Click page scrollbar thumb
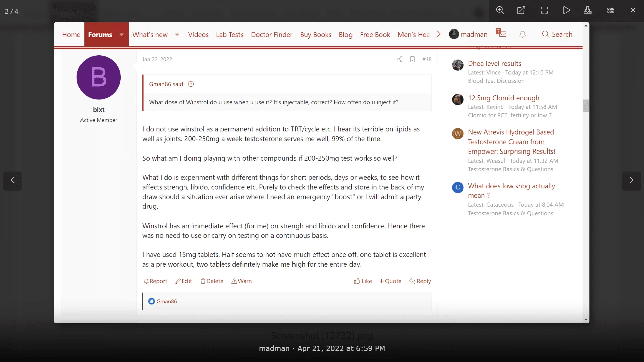Image resolution: width=644 pixels, height=362 pixels. 586,106
